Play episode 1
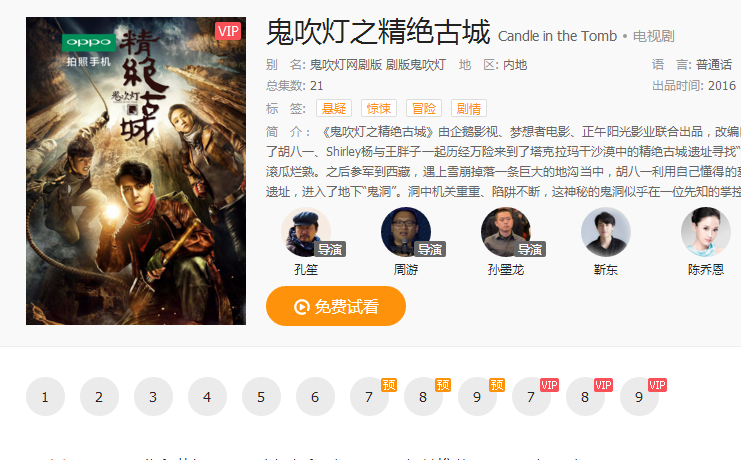This screenshot has width=741, height=460. point(45,397)
